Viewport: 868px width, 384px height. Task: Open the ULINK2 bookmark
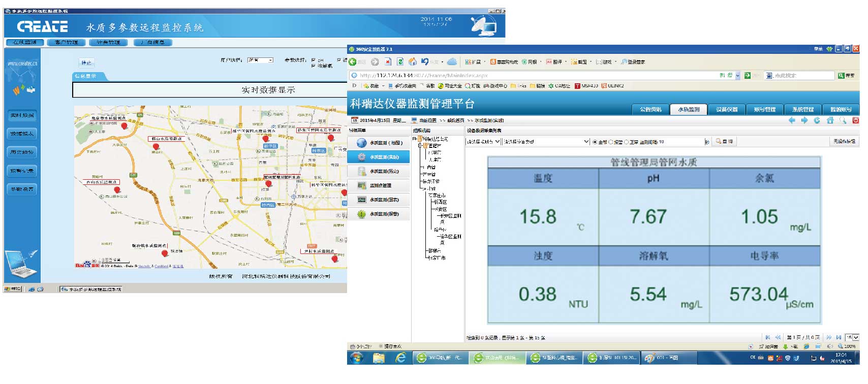[612, 86]
